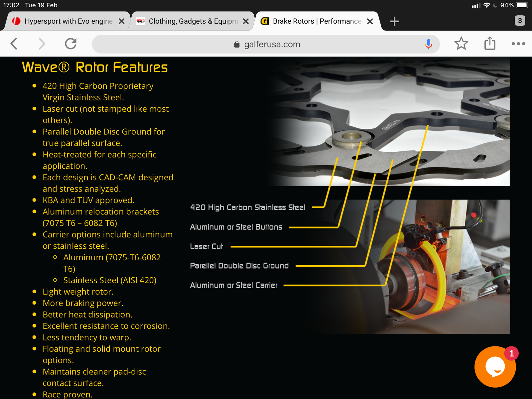Close the Clothing, Gadgets & Equipment tab
Viewport: 532px width, 399px height.
246,21
